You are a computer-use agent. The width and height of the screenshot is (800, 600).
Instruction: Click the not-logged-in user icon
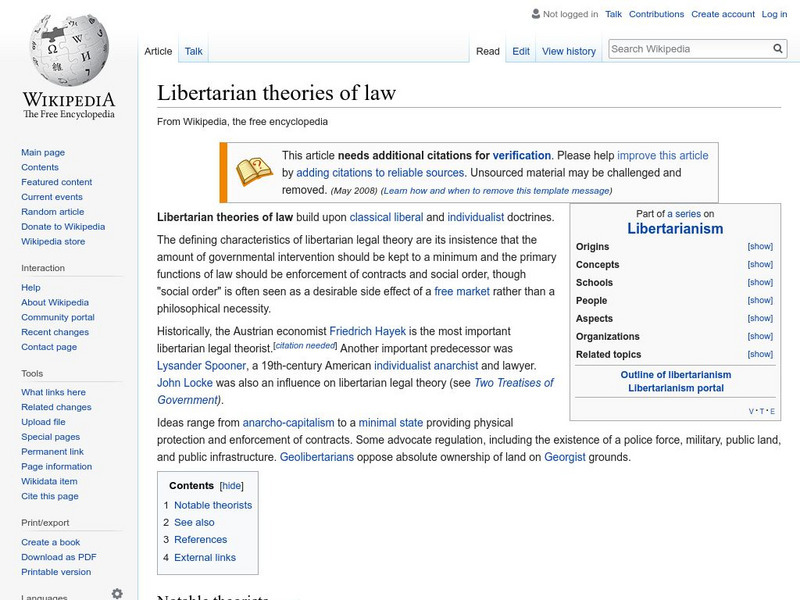coord(536,14)
